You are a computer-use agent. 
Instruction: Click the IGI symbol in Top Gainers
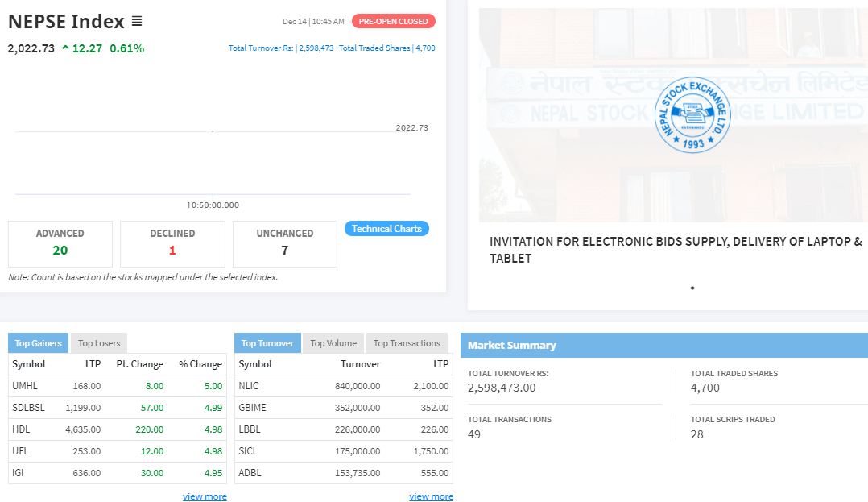point(18,473)
